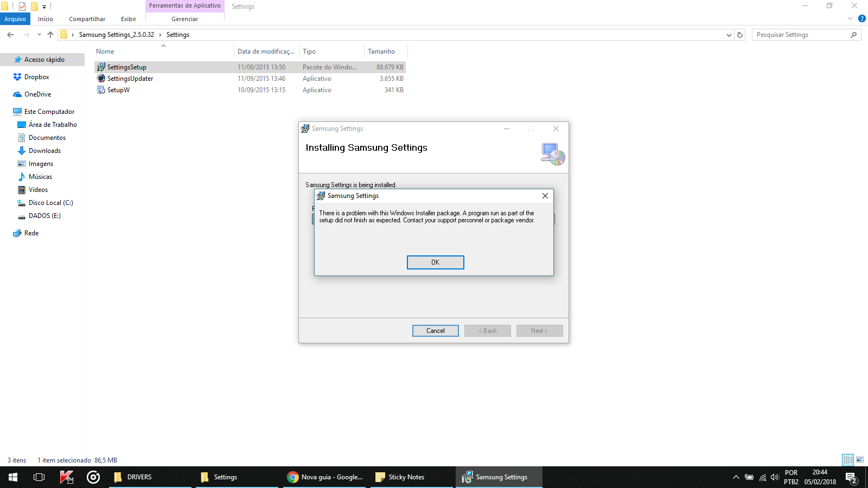Open Task View on taskbar
The height and width of the screenshot is (488, 868).
click(x=39, y=477)
